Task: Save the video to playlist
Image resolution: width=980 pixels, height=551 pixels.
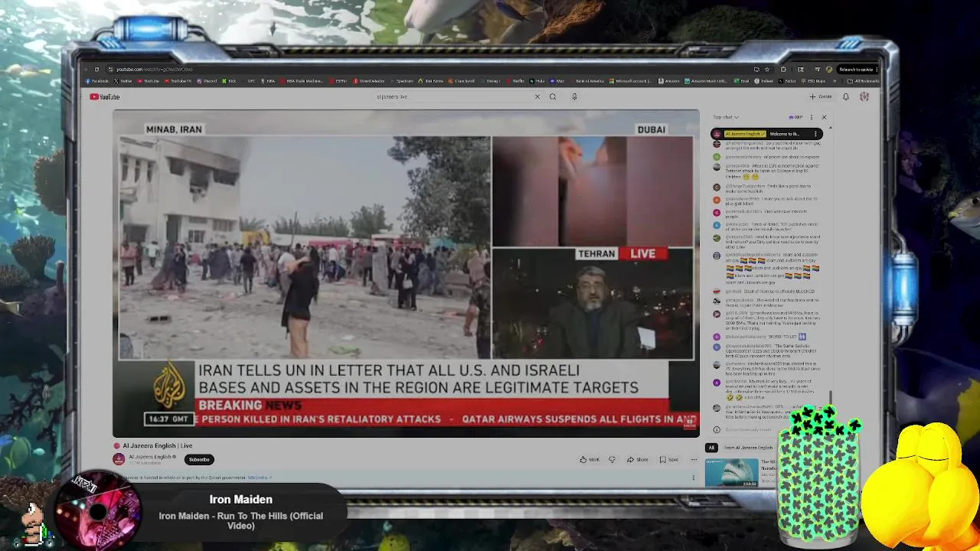Action: 669,459
